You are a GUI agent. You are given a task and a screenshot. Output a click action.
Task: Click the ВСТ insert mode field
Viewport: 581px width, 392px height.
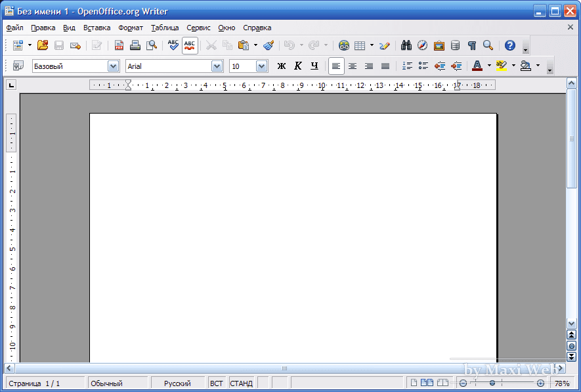[216, 383]
